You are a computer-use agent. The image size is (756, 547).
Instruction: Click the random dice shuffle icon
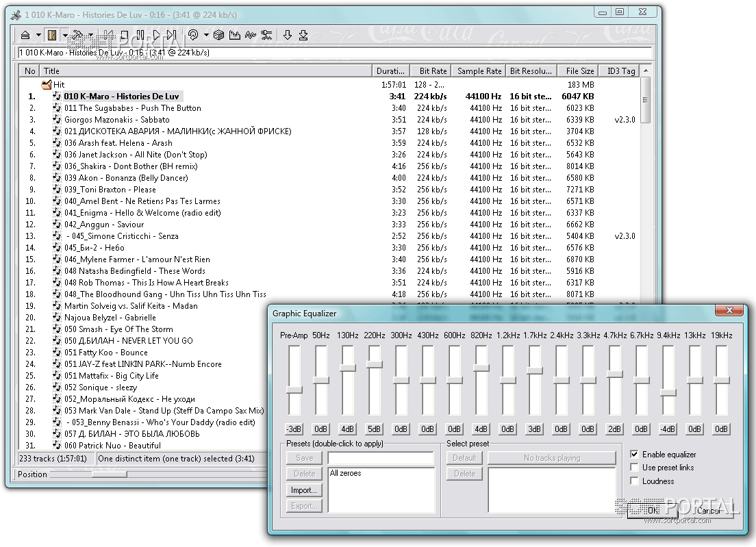coord(218,35)
